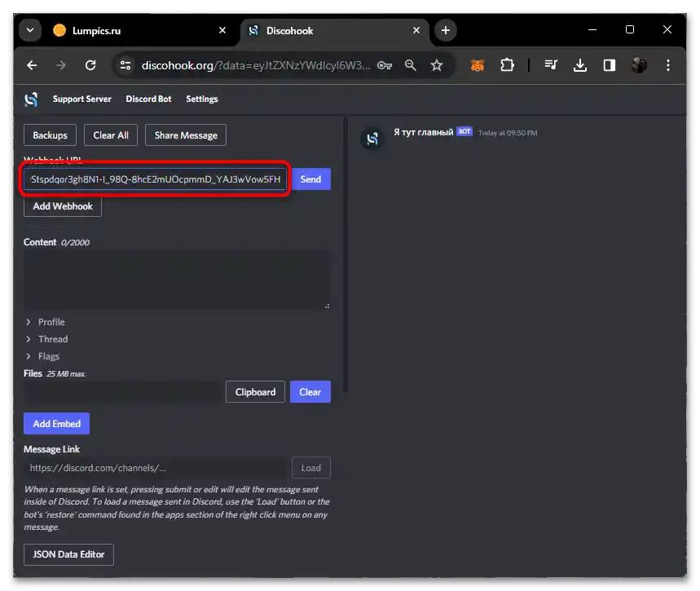Go back to the previous page
The height and width of the screenshot is (591, 700).
coord(32,66)
